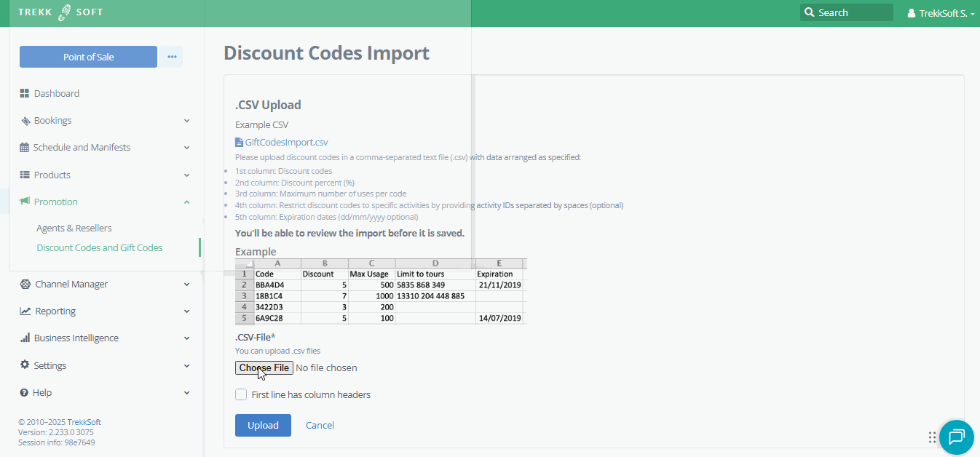The image size is (980, 457).
Task: Open the TrekkSoft S. account dropdown
Action: (940, 12)
